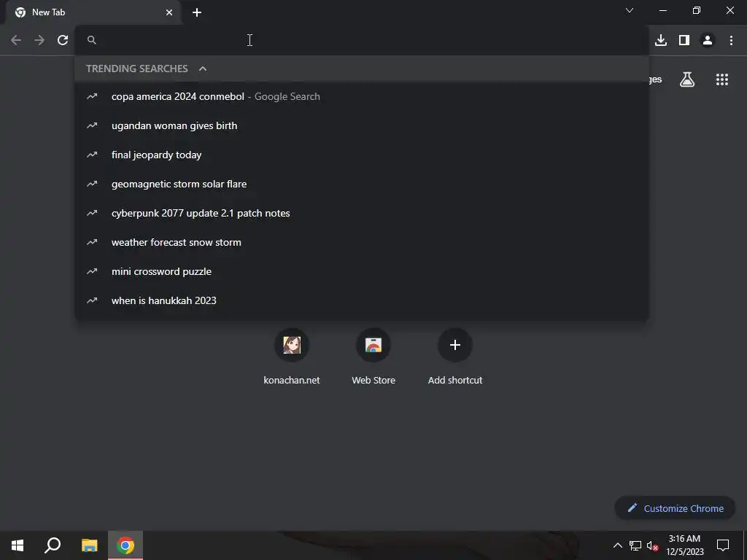
Task: Click the Chrome taskbar icon
Action: click(125, 545)
